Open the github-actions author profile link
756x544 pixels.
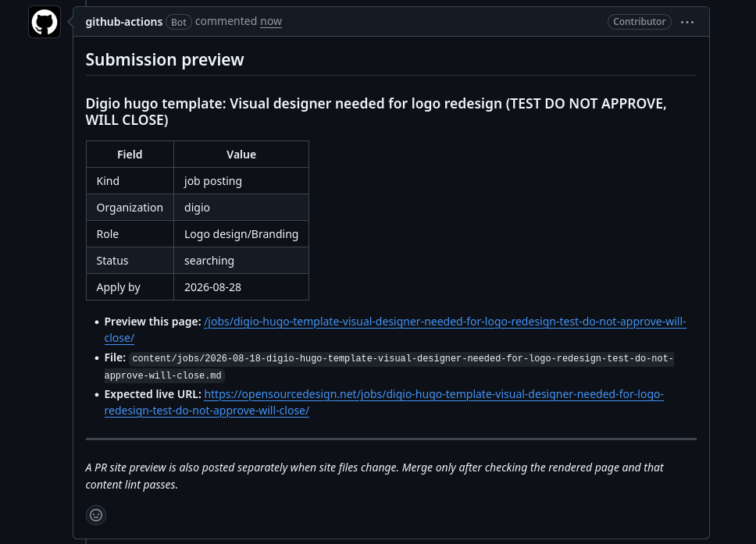click(x=124, y=22)
